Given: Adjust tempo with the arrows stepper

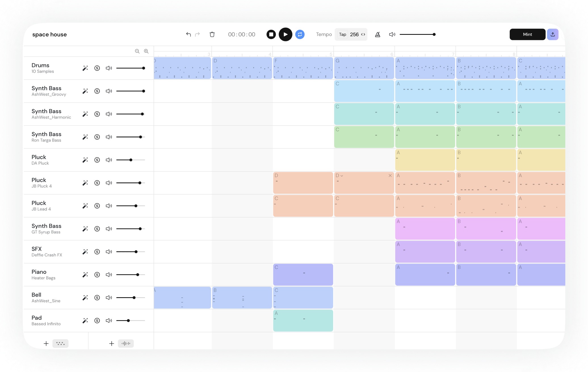Looking at the screenshot, I should tap(363, 34).
